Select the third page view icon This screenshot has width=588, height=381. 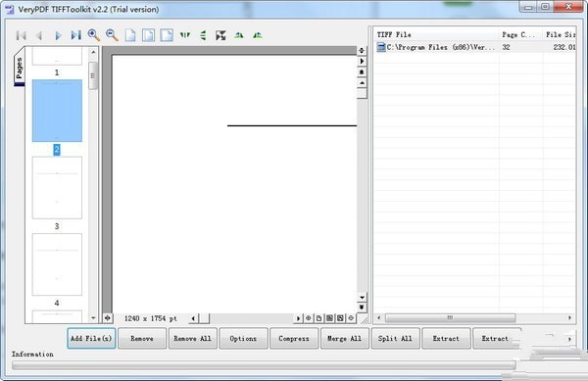point(167,35)
